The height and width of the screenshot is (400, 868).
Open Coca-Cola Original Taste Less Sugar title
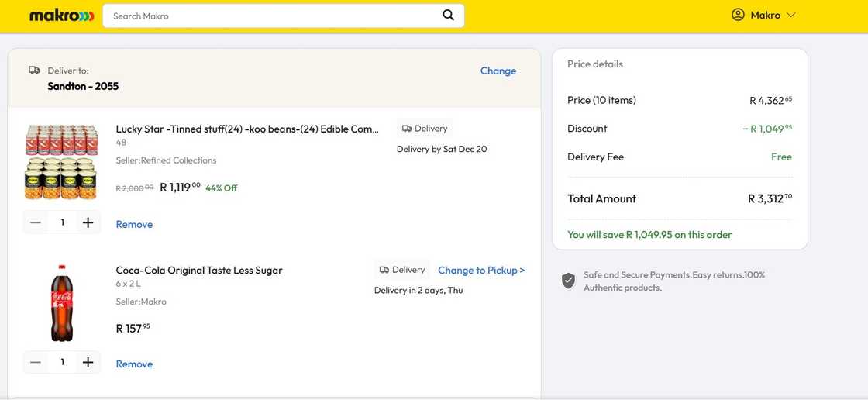pos(199,271)
